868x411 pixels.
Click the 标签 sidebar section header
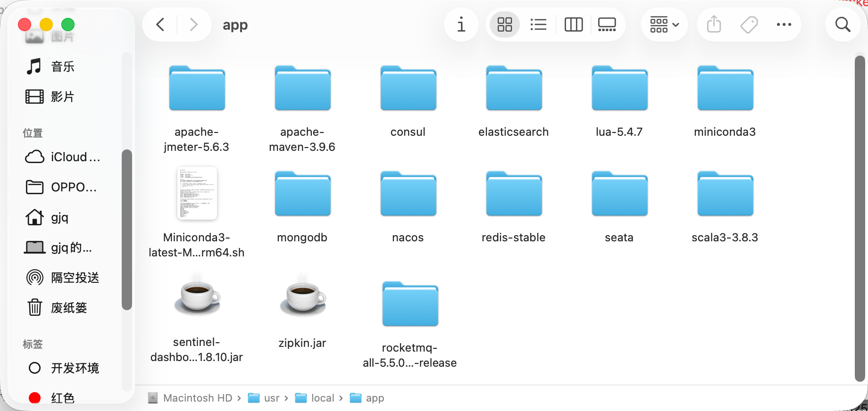[x=33, y=344]
